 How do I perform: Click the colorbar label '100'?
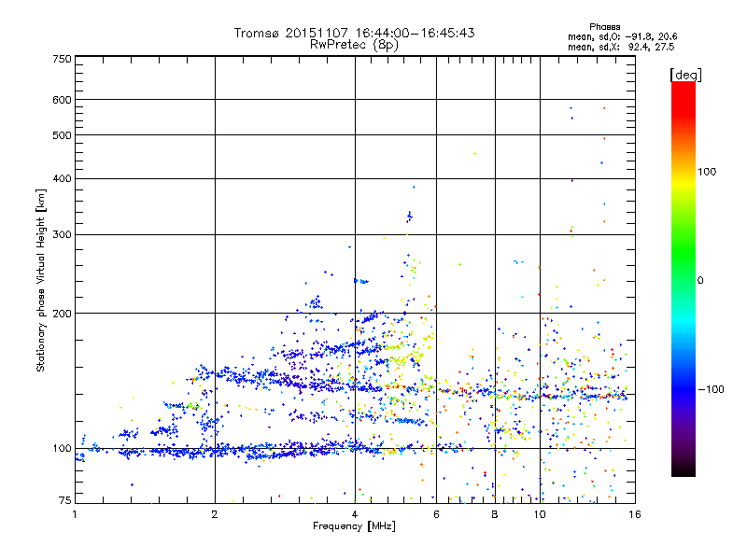point(707,172)
